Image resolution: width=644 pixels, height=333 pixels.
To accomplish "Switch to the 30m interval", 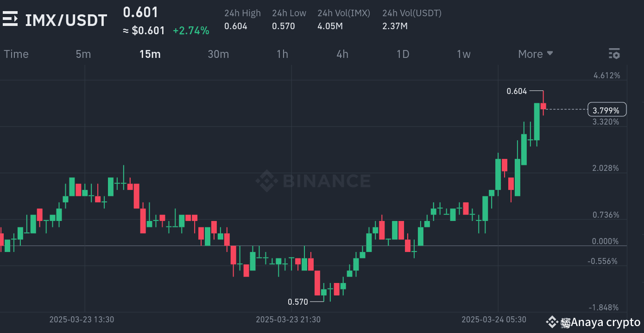I will (218, 54).
